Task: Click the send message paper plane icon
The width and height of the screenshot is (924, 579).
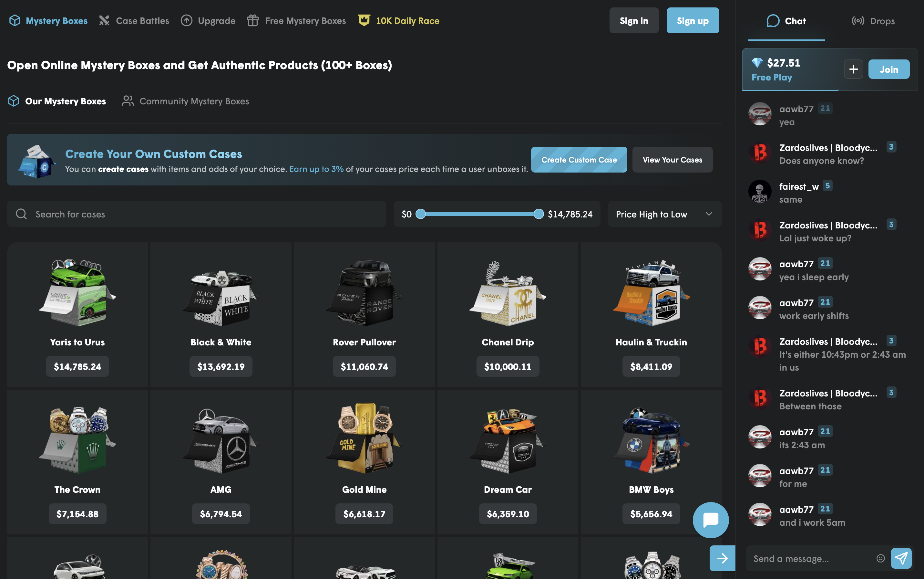Action: click(x=901, y=558)
